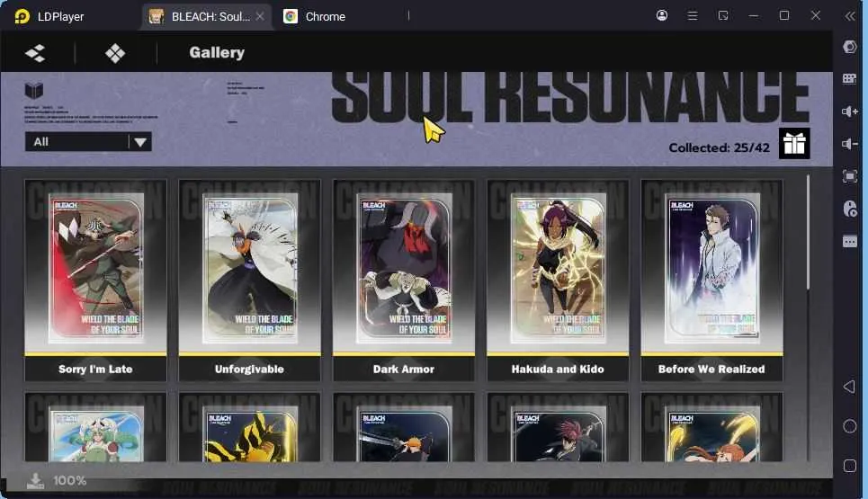
Task: Open the All filter dropdown
Action: click(x=88, y=142)
